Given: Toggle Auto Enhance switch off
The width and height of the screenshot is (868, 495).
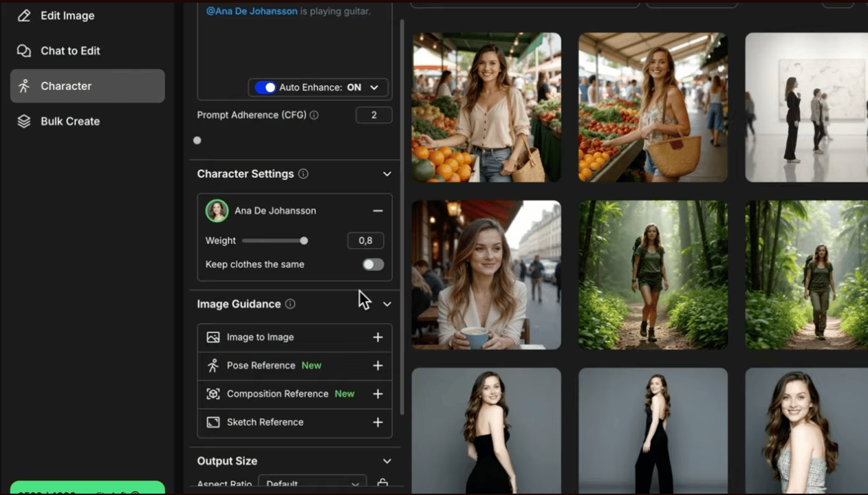Looking at the screenshot, I should pyautogui.click(x=265, y=87).
